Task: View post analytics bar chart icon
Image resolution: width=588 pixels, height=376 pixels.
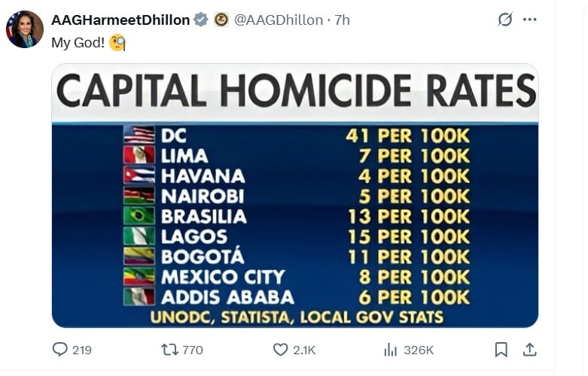Action: tap(391, 350)
